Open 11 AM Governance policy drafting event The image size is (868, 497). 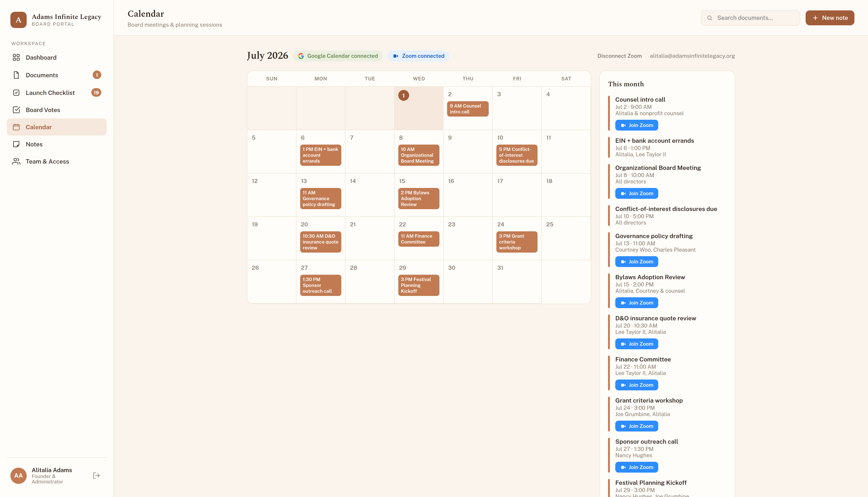point(320,199)
